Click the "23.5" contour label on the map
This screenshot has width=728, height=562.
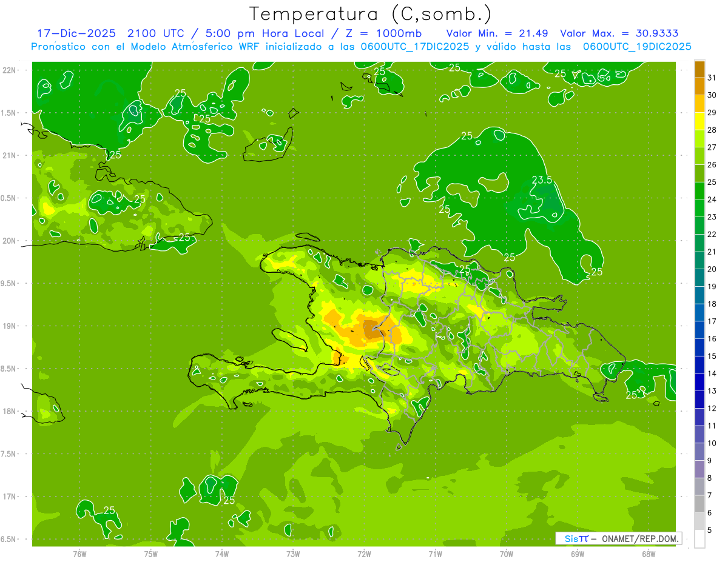[x=542, y=179]
